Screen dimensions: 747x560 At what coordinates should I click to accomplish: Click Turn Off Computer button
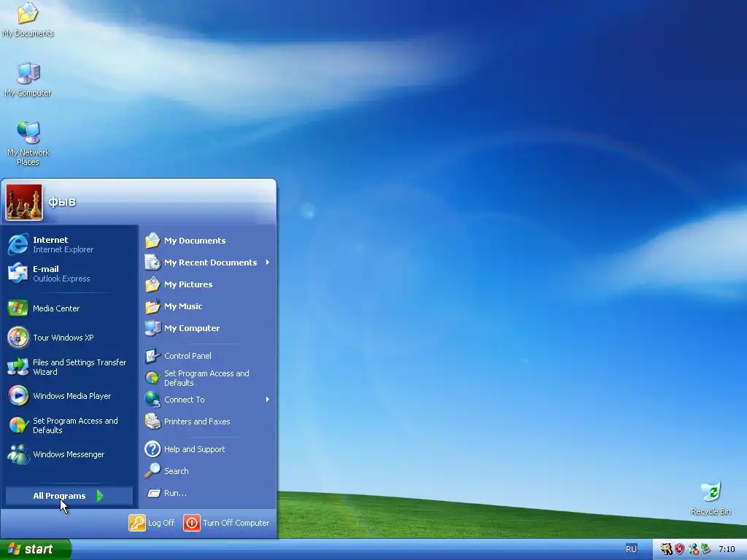[x=226, y=523]
